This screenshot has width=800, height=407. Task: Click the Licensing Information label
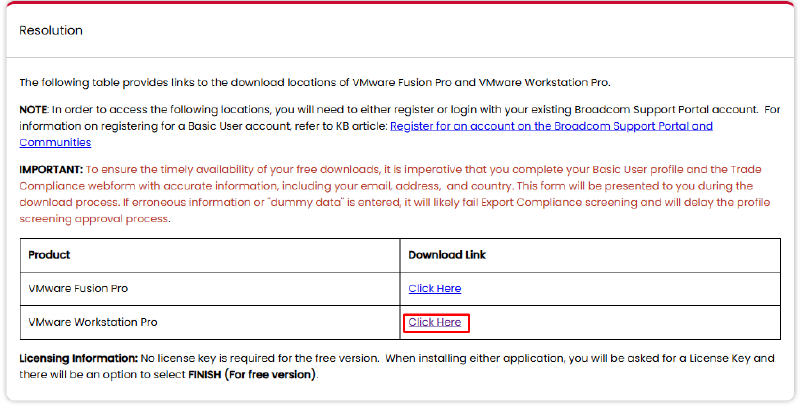click(x=79, y=358)
